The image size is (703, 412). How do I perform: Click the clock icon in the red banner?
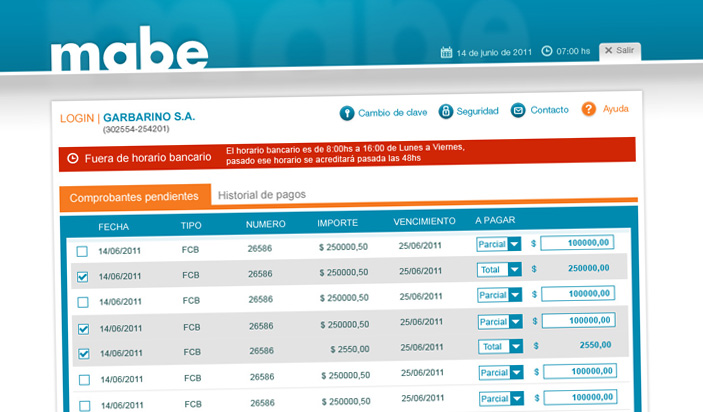[x=73, y=158]
